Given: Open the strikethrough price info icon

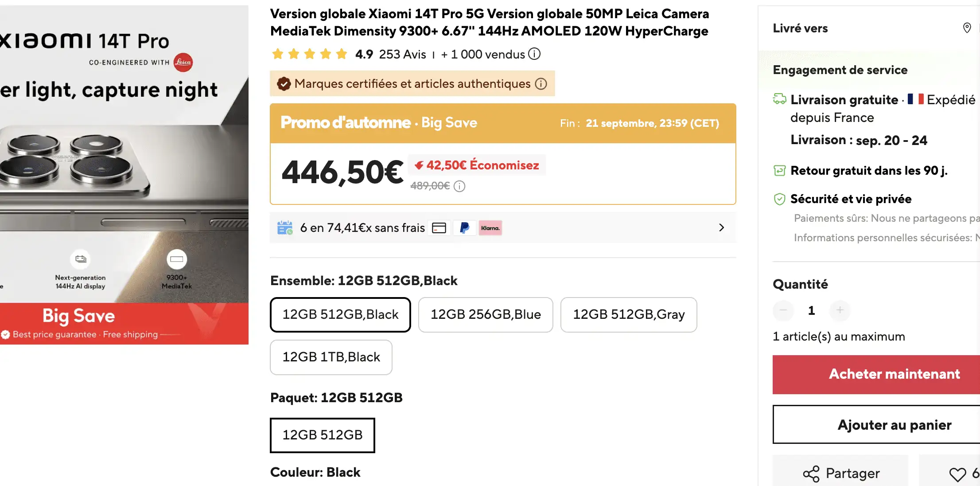Looking at the screenshot, I should tap(459, 186).
